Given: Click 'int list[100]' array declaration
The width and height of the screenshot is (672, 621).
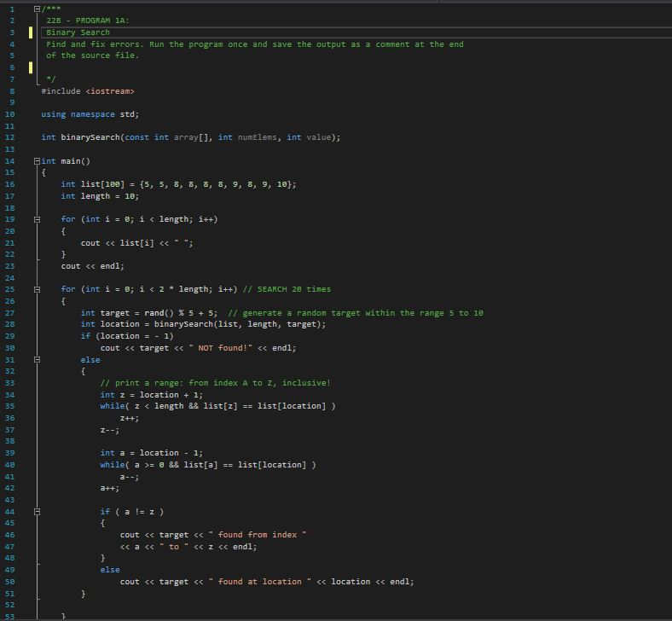Looking at the screenshot, I should click(x=93, y=184).
